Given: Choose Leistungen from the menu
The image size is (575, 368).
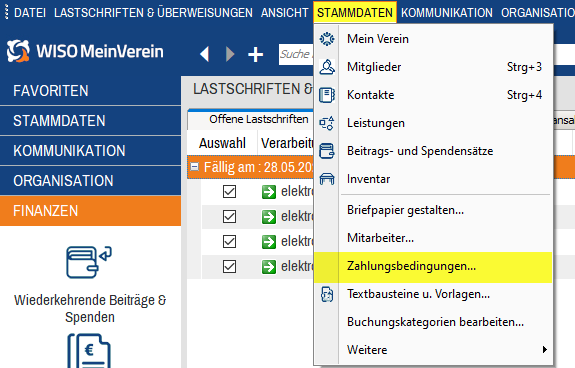Looking at the screenshot, I should pos(433,123).
